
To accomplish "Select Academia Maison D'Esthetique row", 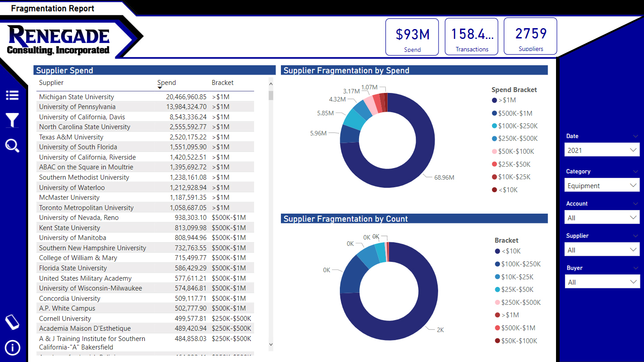I will pos(145,328).
